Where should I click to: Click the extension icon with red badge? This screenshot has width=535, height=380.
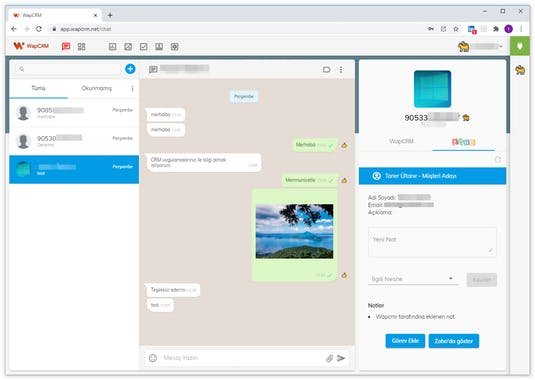[x=472, y=29]
